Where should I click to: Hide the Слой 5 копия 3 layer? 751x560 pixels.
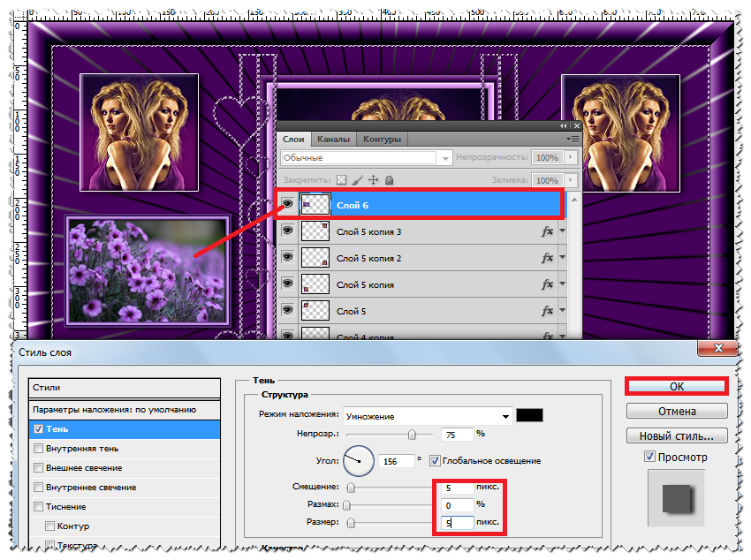(x=287, y=231)
